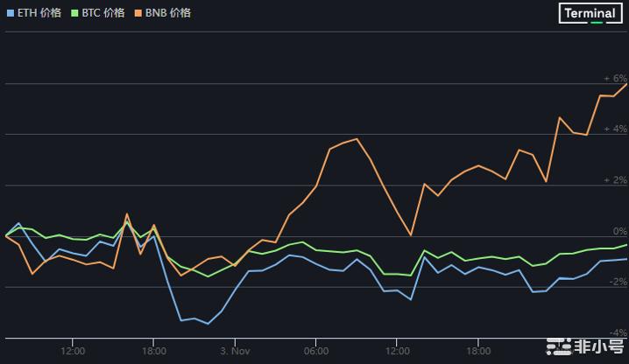The image size is (629, 364).
Task: Click the + 6% label on the percentage axis
Action: click(615, 78)
